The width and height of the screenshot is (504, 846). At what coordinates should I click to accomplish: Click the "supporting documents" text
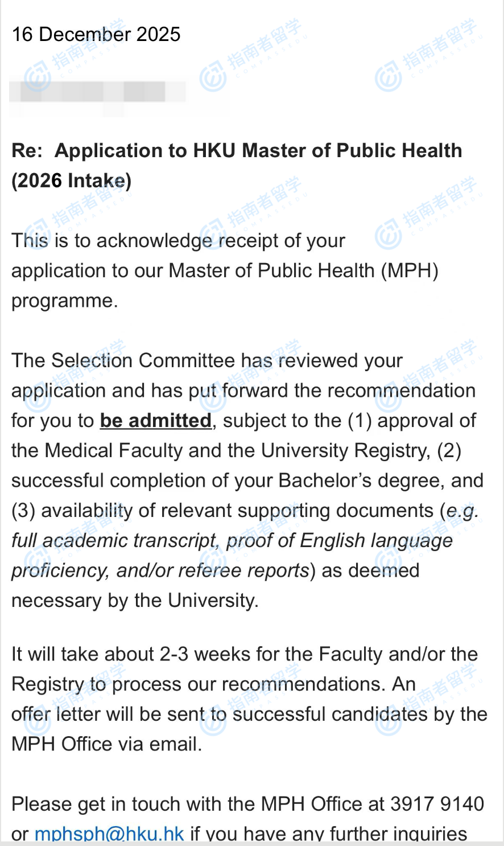(x=336, y=510)
